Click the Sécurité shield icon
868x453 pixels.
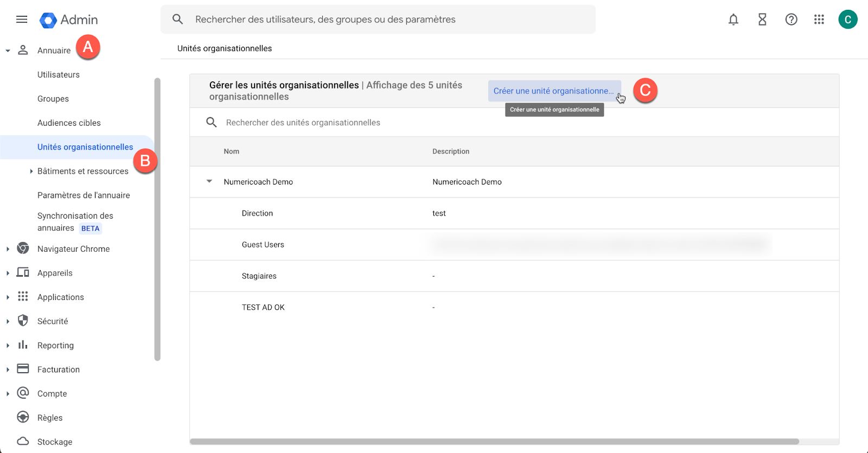click(x=23, y=321)
